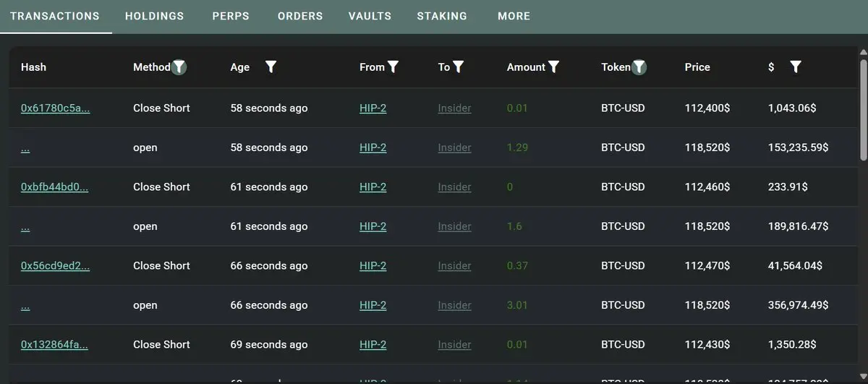Filter by dollar value column

[x=796, y=67]
